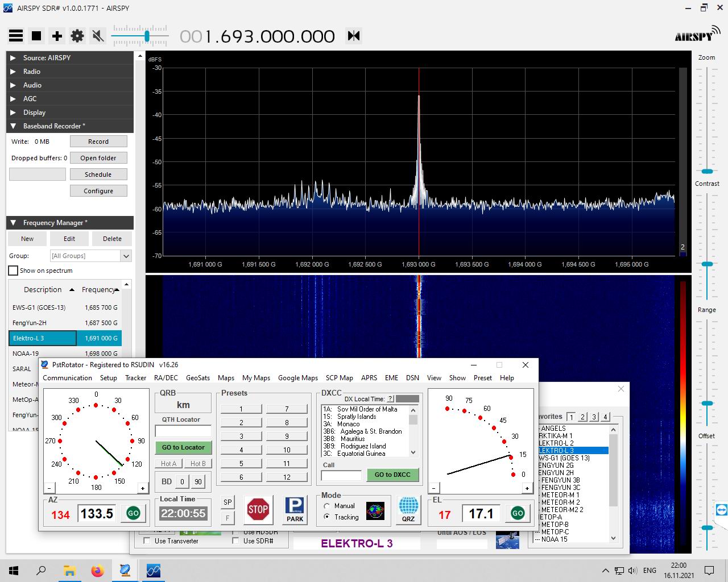Click the Schedule button

click(98, 174)
